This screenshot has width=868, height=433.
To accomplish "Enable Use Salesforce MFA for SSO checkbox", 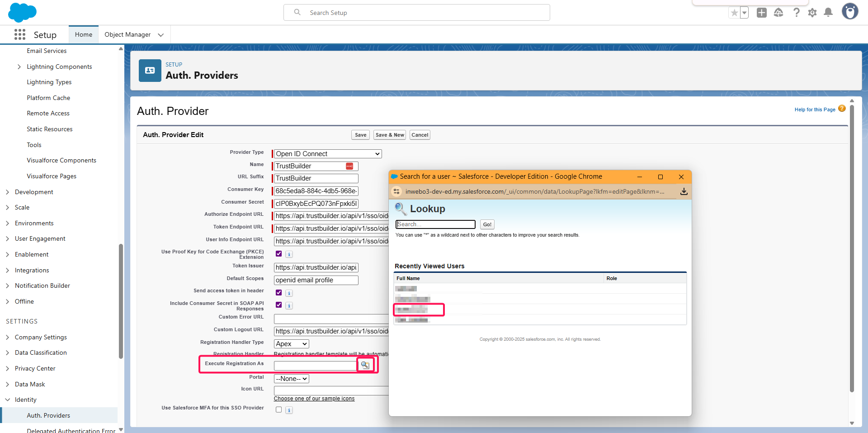I will [278, 409].
